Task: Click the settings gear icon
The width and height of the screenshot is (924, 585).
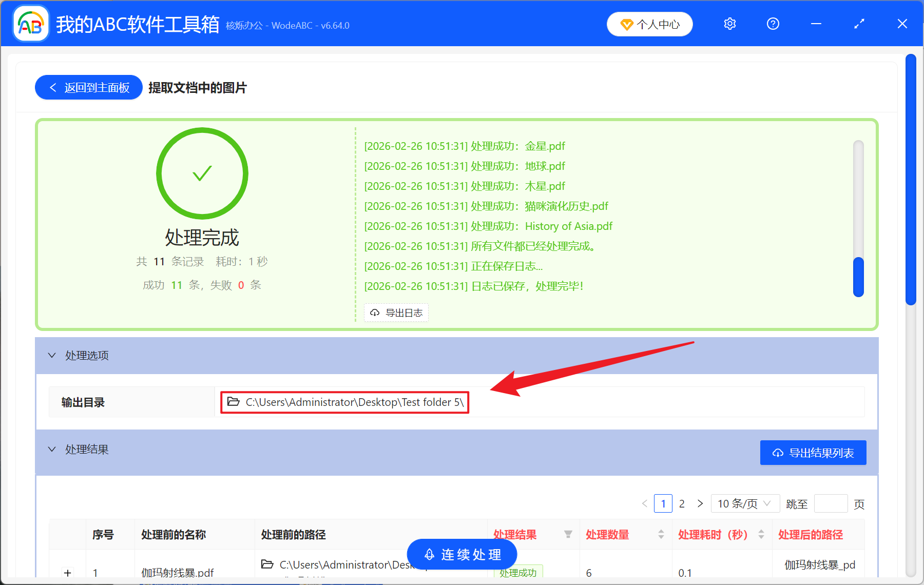Action: pyautogui.click(x=729, y=24)
